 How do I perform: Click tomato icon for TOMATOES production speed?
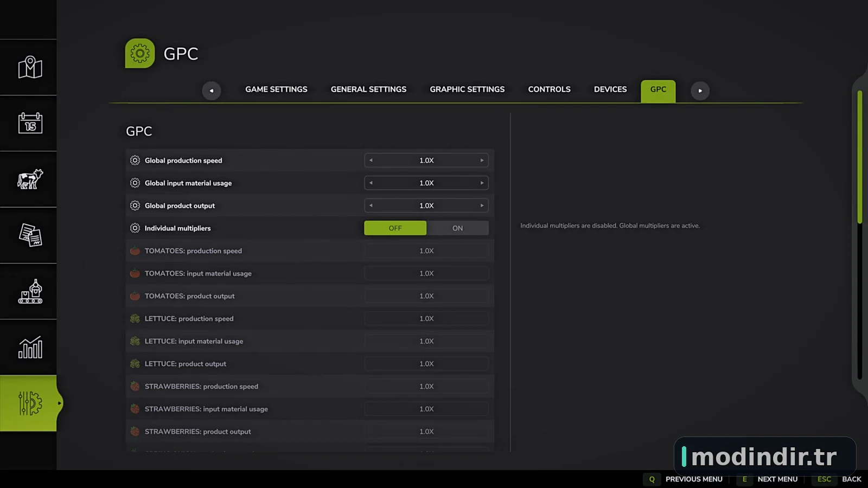tap(135, 251)
